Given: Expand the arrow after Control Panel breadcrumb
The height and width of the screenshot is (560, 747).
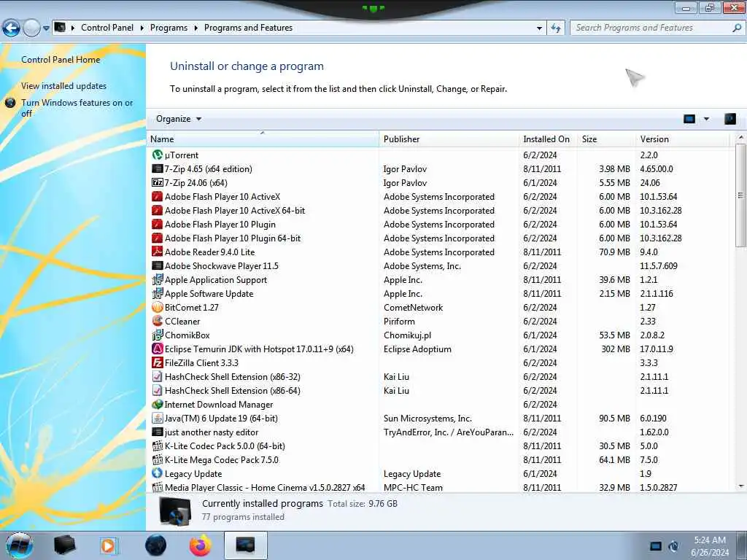Looking at the screenshot, I should 142,28.
